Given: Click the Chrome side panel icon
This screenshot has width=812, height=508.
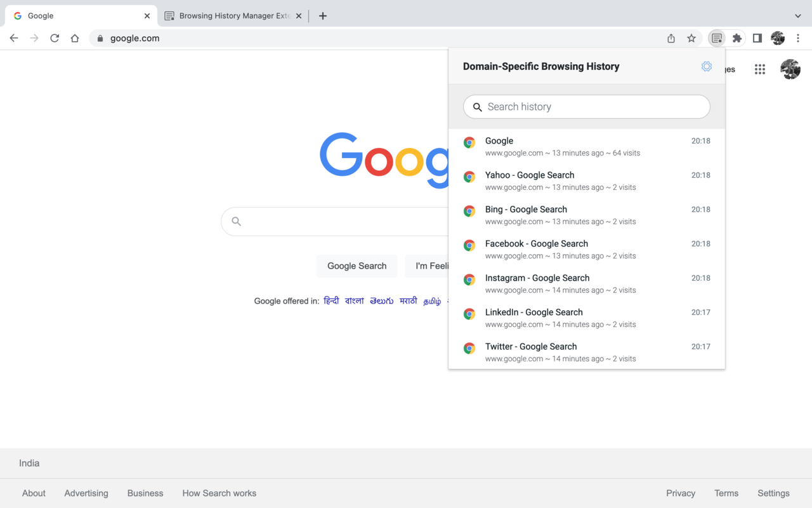Looking at the screenshot, I should pyautogui.click(x=757, y=38).
